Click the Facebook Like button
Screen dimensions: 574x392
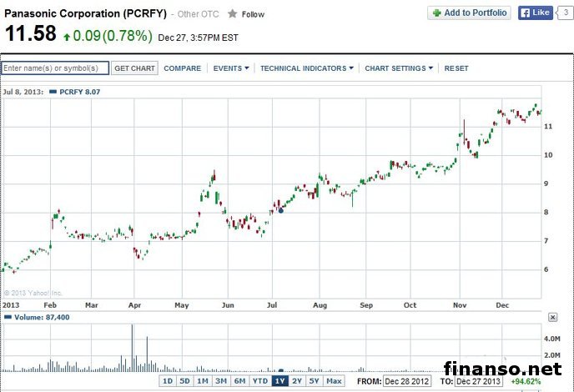536,13
